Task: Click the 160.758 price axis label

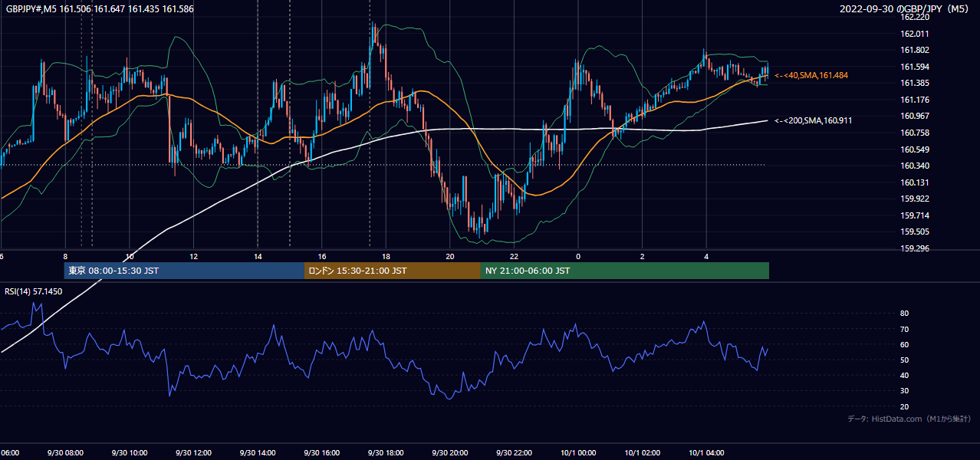Action: pos(914,133)
